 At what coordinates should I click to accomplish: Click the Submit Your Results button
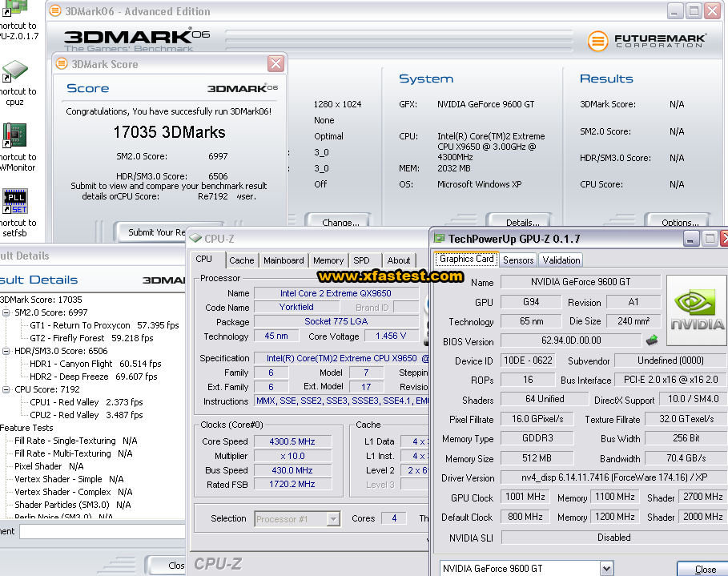pos(152,232)
